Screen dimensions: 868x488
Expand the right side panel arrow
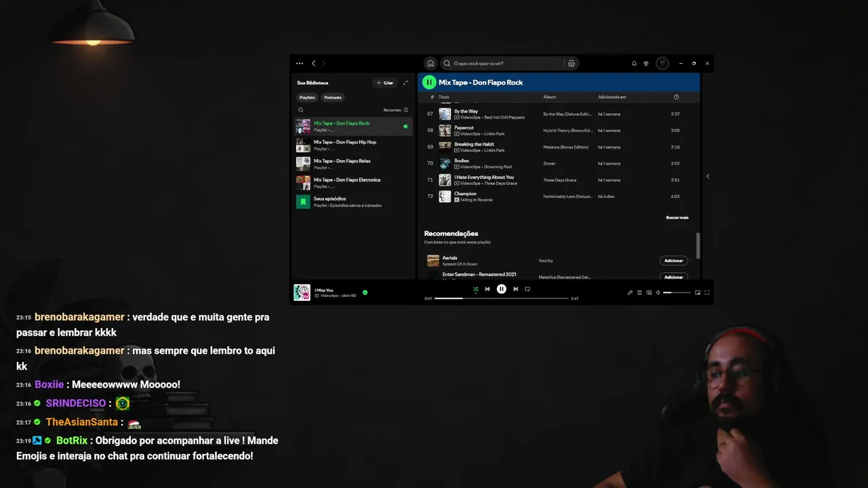[x=707, y=176]
